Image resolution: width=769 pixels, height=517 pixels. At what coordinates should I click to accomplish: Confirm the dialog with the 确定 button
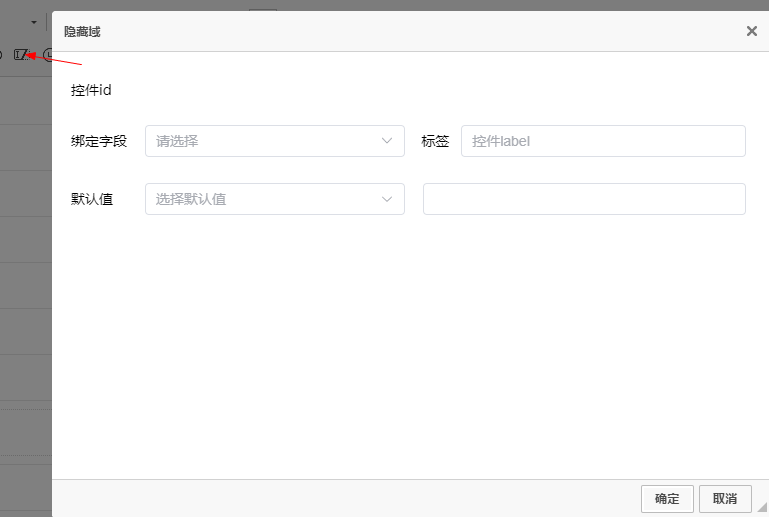(x=667, y=499)
